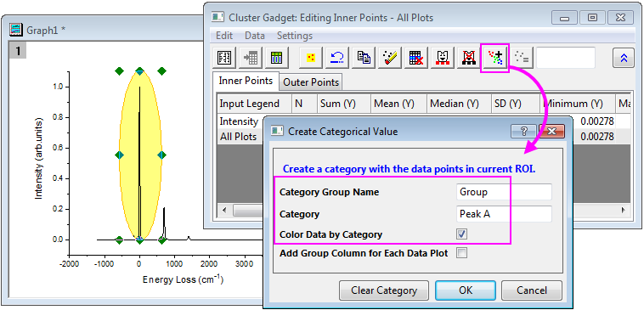644x310 pixels.
Task: Click the mask points face icon
Action: coord(443,59)
